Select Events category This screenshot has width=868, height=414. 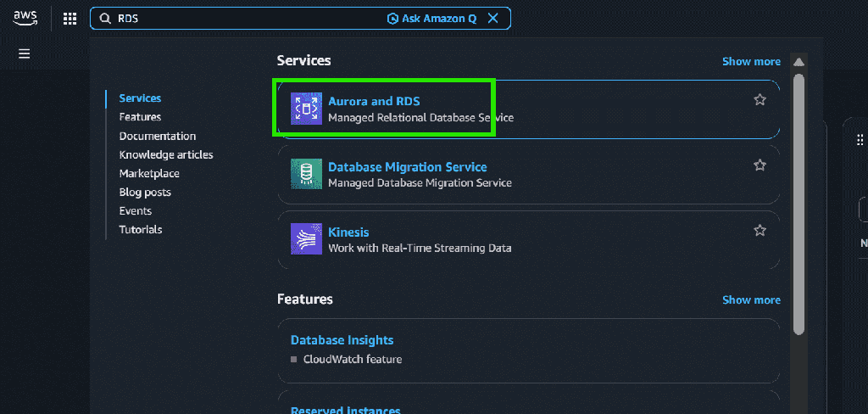pos(135,211)
